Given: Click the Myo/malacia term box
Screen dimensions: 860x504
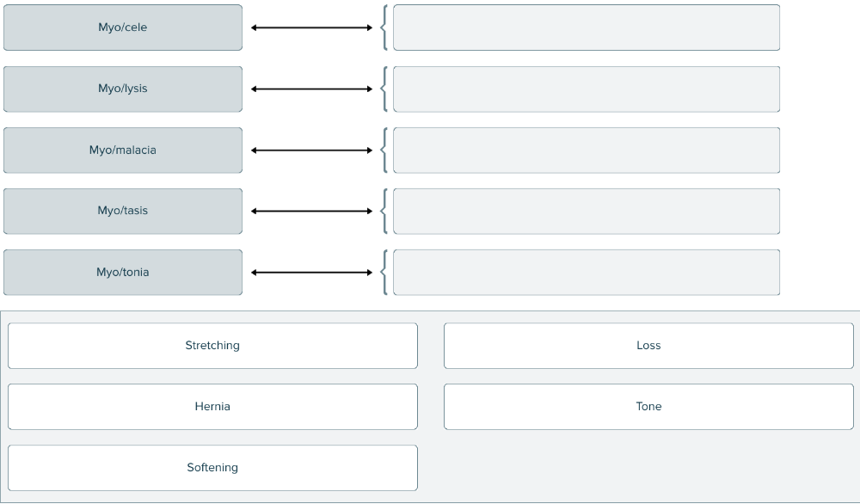Looking at the screenshot, I should pyautogui.click(x=123, y=150).
